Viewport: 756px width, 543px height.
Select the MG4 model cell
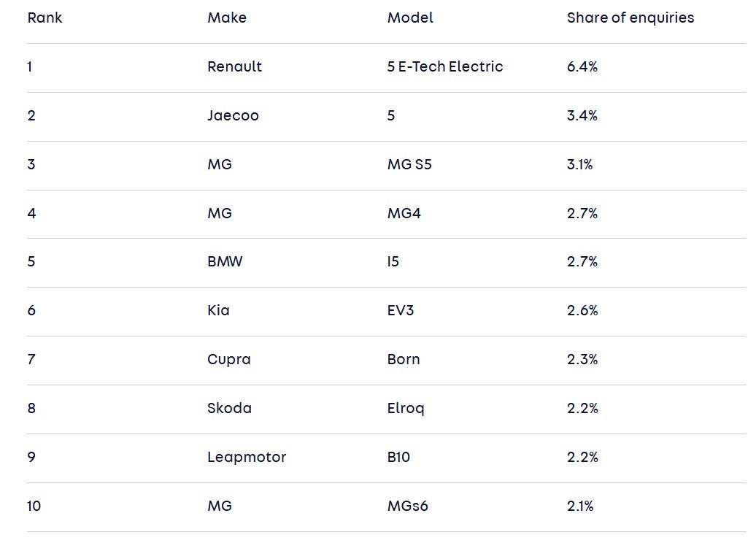click(404, 213)
